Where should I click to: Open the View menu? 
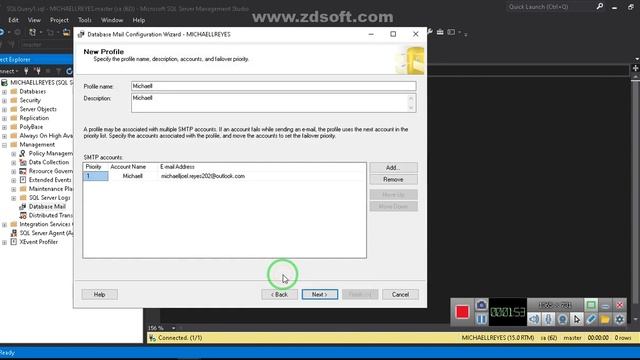point(34,20)
